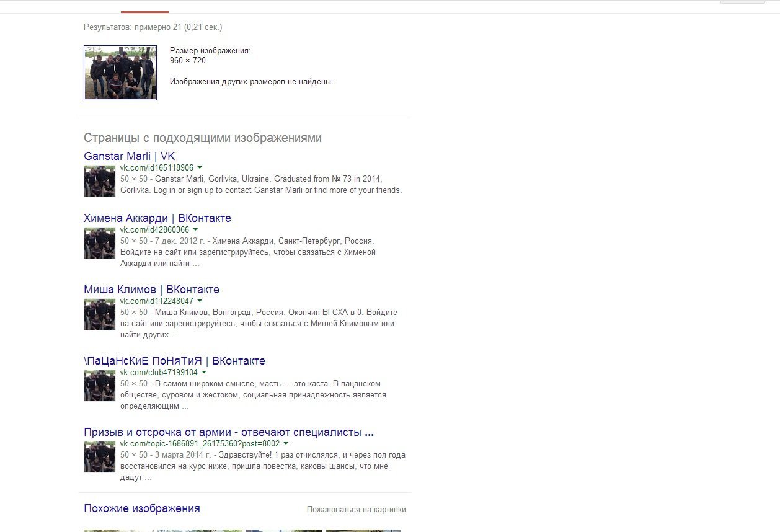The width and height of the screenshot is (780, 532).
Task: Expand dropdown arrow next to vk.com/id165118906
Action: (200, 168)
